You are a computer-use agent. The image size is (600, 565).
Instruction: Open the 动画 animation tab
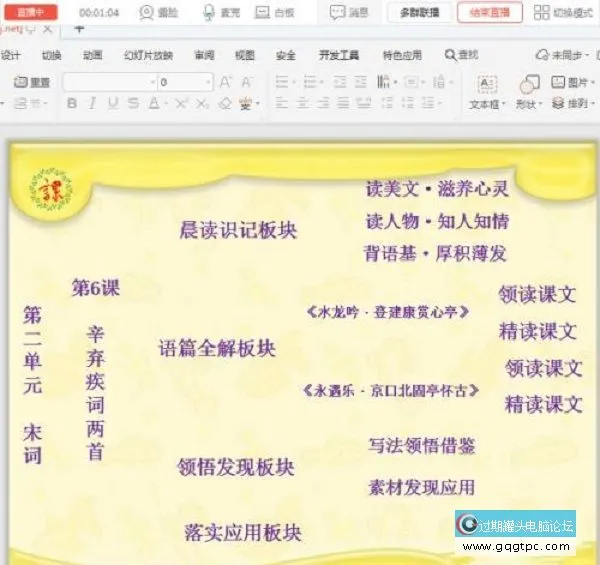(93, 55)
